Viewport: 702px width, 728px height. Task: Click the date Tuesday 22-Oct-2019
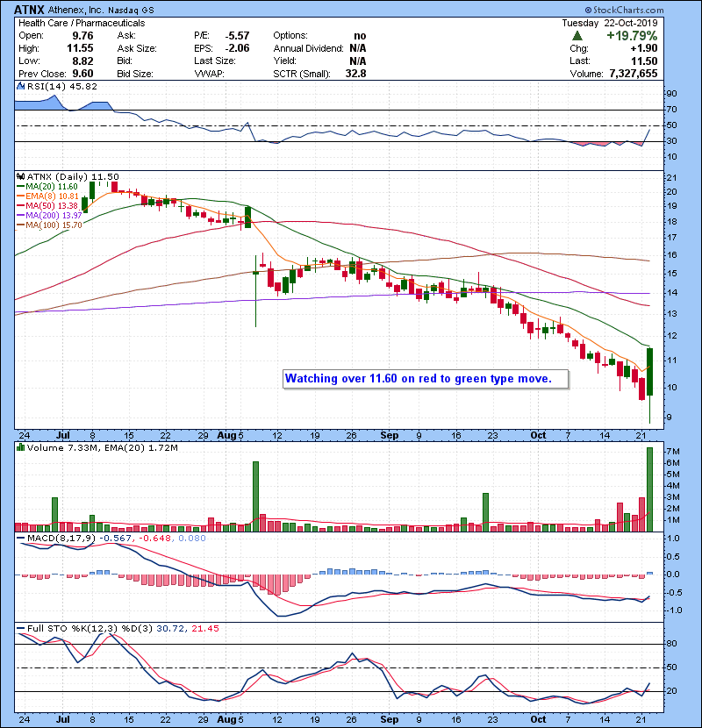tap(610, 23)
